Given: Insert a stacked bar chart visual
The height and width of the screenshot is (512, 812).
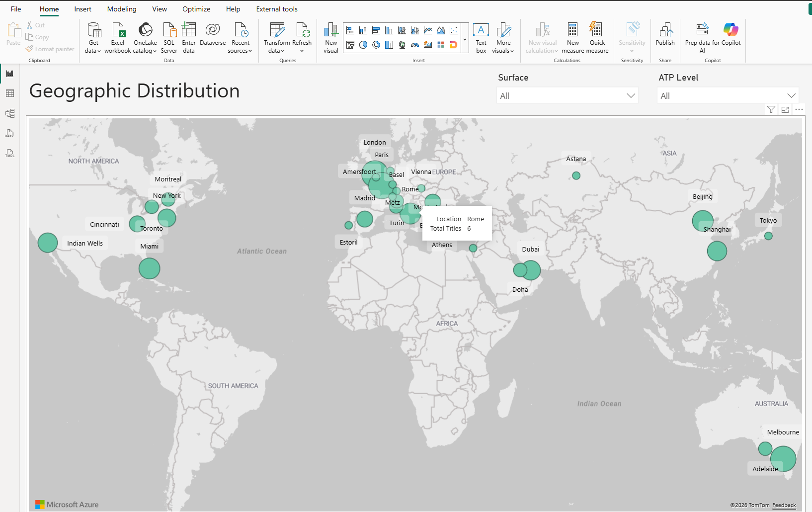Looking at the screenshot, I should pos(350,31).
